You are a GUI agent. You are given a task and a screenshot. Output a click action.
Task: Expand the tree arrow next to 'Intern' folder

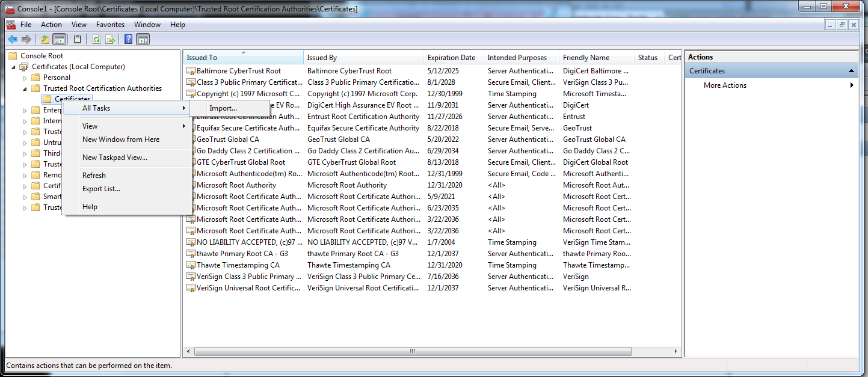[x=25, y=121]
